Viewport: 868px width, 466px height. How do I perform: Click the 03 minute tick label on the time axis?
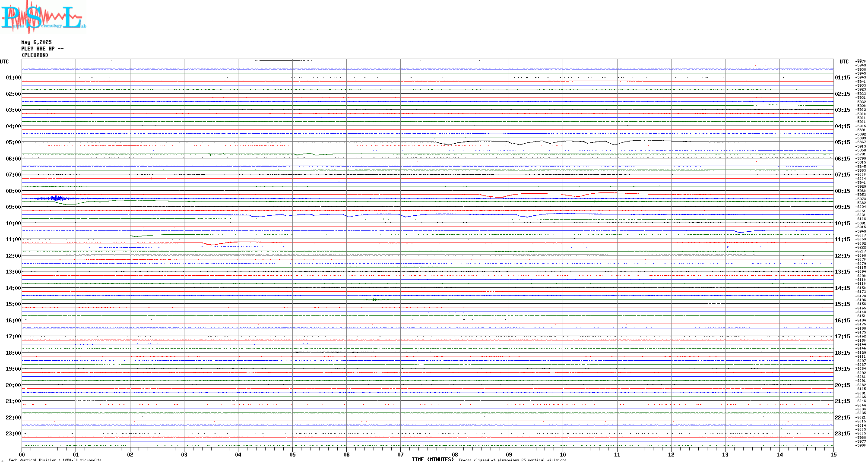(184, 454)
